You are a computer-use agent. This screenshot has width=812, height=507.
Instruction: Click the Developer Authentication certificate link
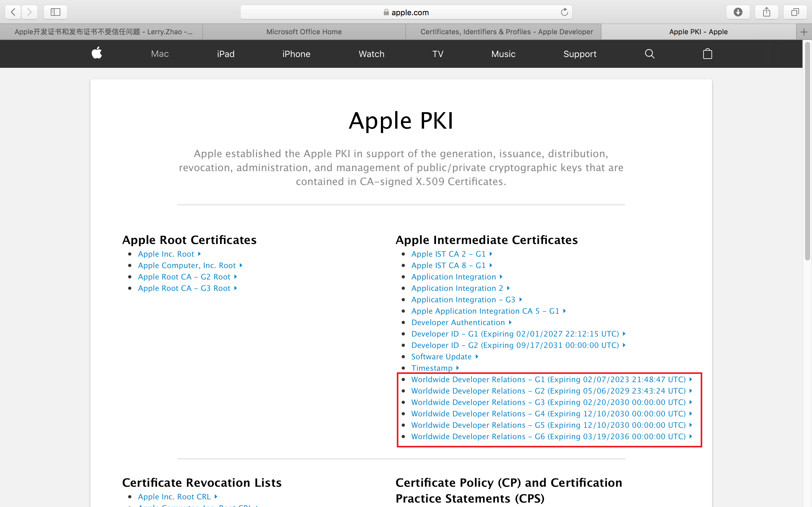[x=458, y=322]
